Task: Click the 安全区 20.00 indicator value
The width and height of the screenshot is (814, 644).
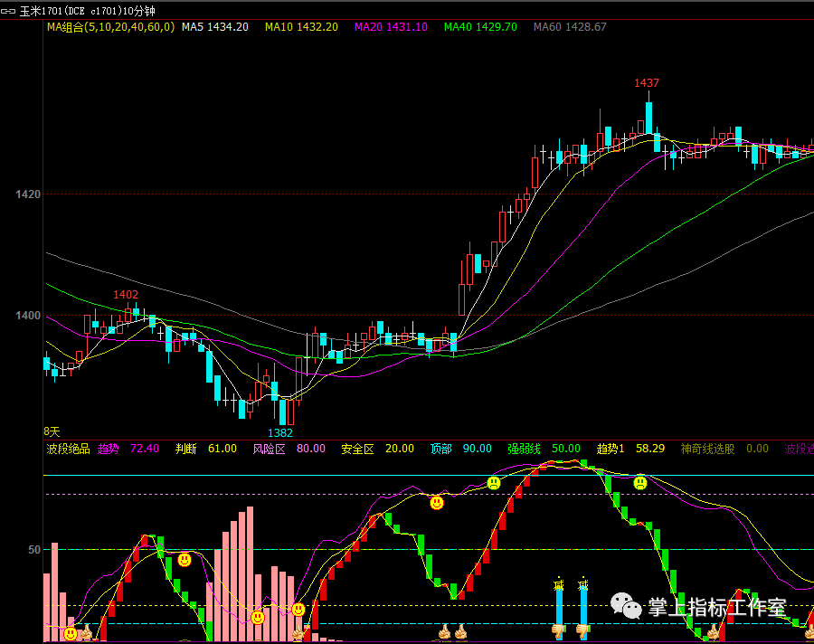Action: 378,449
